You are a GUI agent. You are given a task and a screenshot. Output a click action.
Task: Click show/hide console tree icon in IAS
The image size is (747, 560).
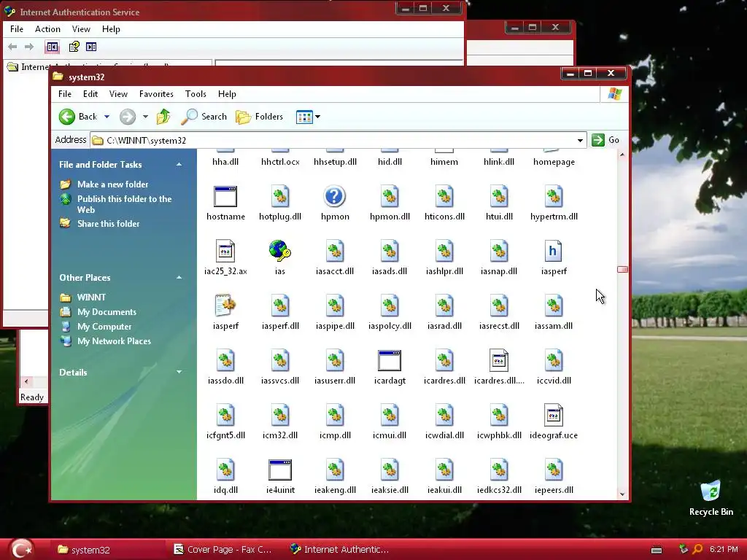click(x=53, y=47)
